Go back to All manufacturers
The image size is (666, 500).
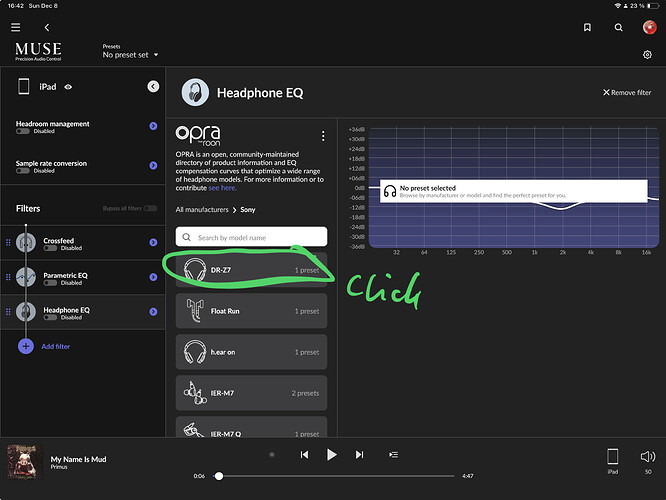pos(202,209)
